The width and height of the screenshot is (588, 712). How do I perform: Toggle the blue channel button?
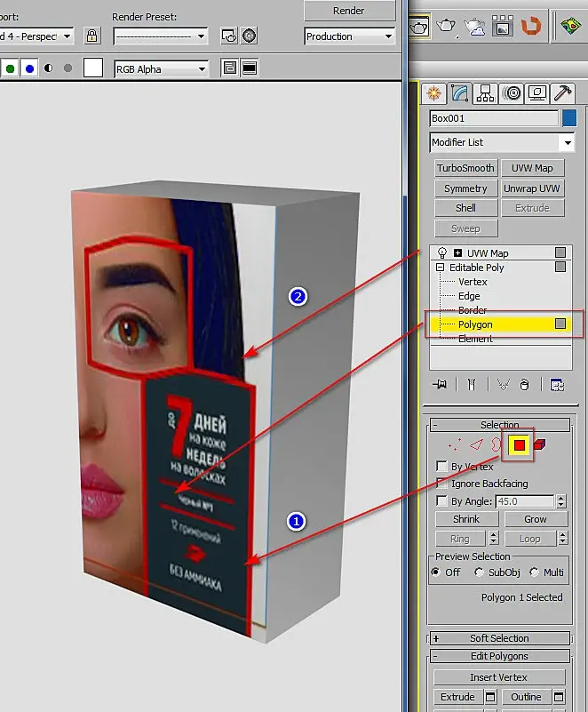[29, 68]
